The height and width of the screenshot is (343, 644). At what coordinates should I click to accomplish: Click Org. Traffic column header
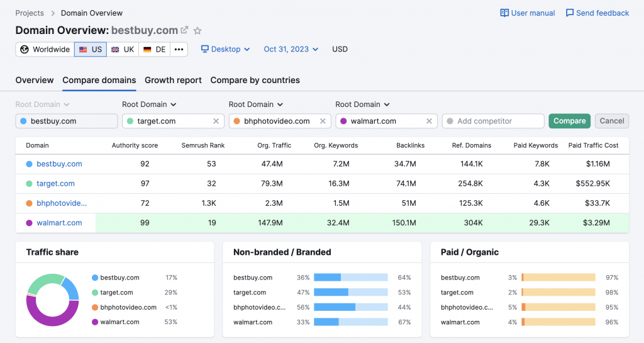[x=274, y=145]
